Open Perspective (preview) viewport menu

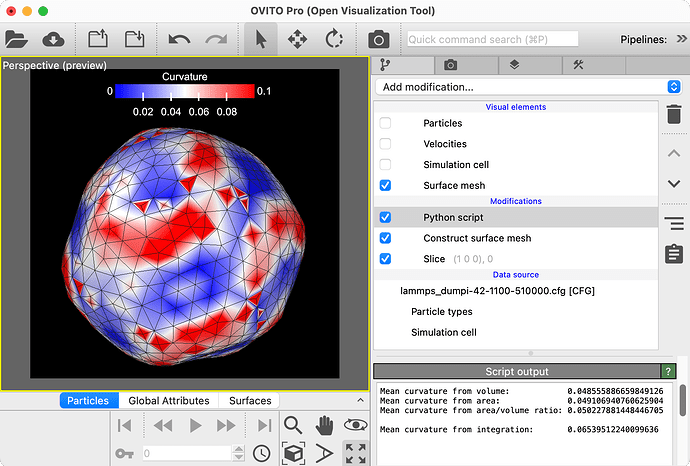coord(55,65)
